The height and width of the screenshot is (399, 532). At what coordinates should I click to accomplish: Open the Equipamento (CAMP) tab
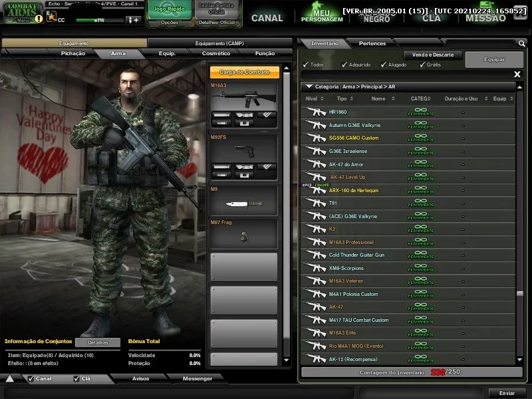point(219,43)
